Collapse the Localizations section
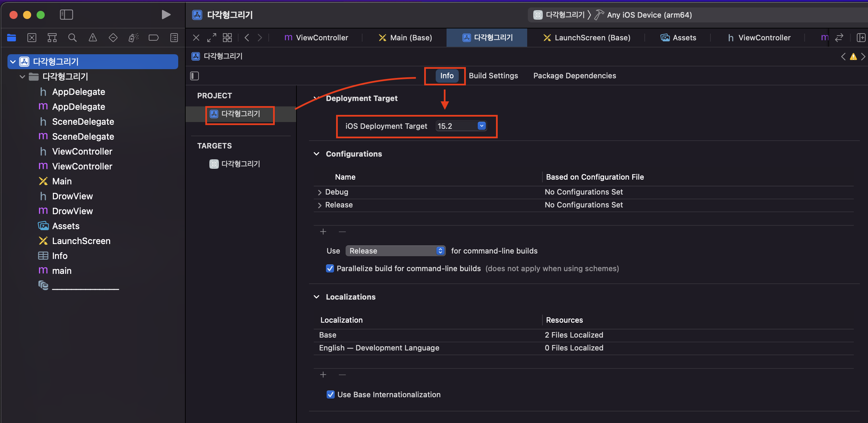 (x=316, y=297)
